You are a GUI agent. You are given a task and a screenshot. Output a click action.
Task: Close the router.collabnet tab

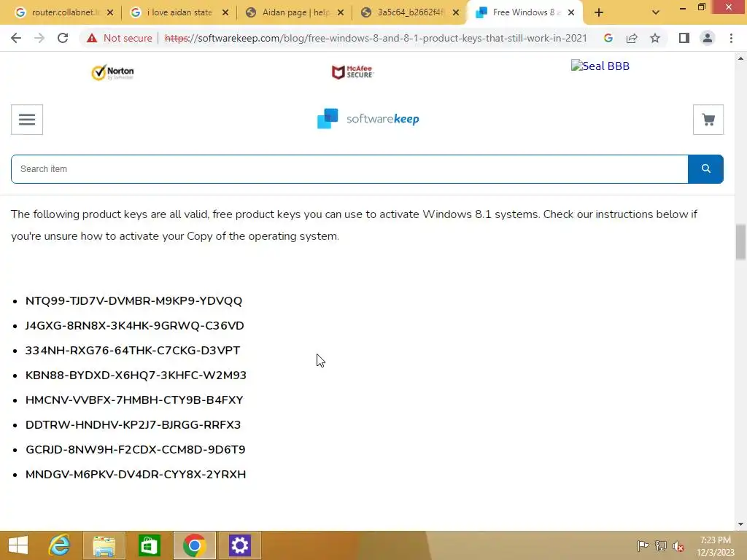tap(110, 12)
